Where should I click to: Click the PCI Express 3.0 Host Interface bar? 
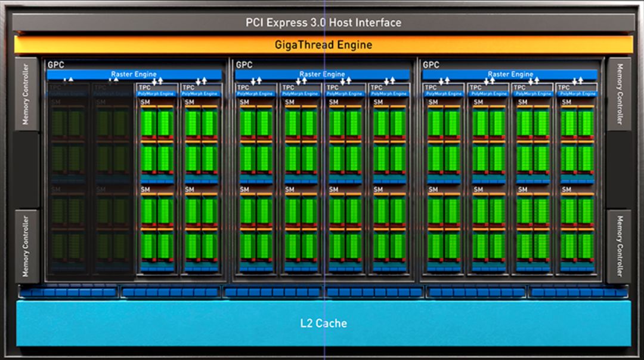(x=323, y=23)
